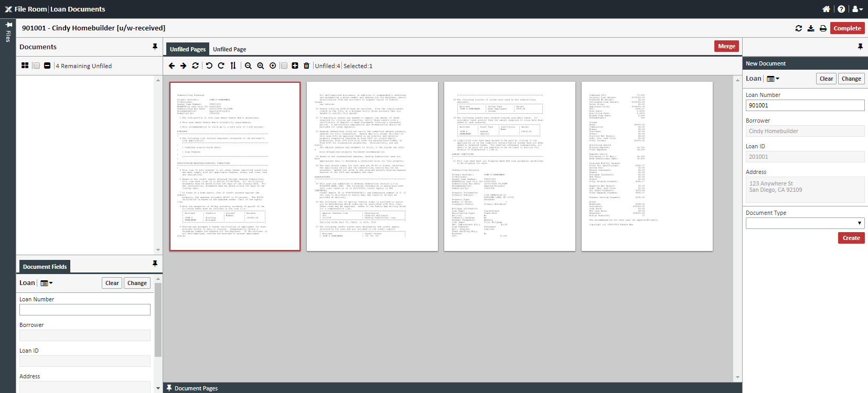Image resolution: width=868 pixels, height=393 pixels.
Task: Select the Document Fields tab
Action: tap(45, 267)
